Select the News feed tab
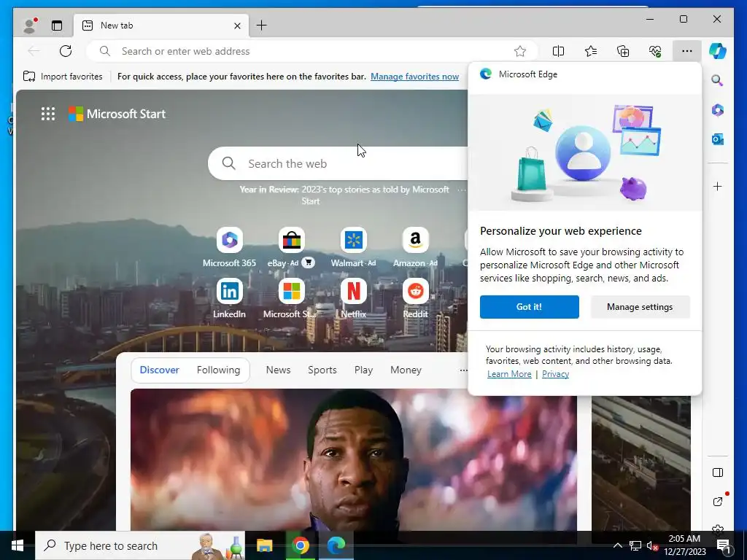 point(278,370)
